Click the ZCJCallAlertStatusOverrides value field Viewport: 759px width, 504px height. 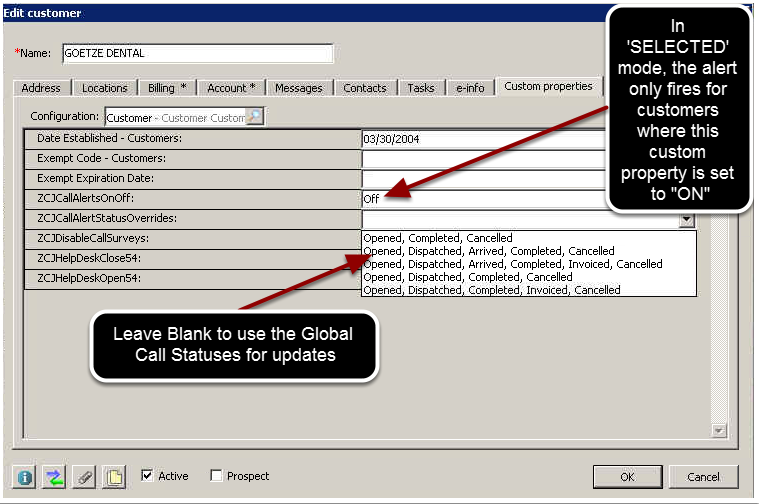coord(520,220)
